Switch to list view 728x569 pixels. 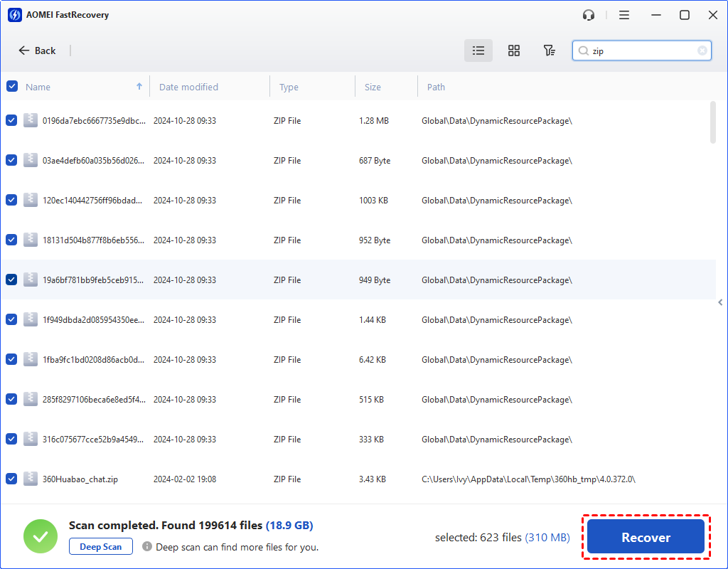(478, 50)
